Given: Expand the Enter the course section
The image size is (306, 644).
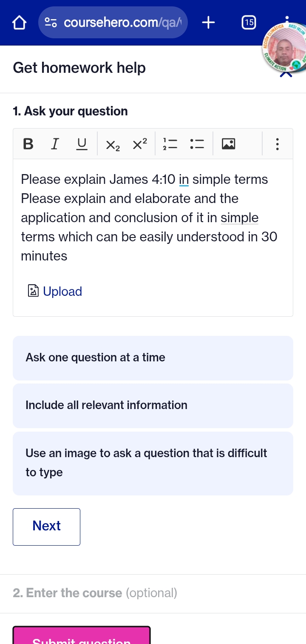Looking at the screenshot, I should coord(95,593).
